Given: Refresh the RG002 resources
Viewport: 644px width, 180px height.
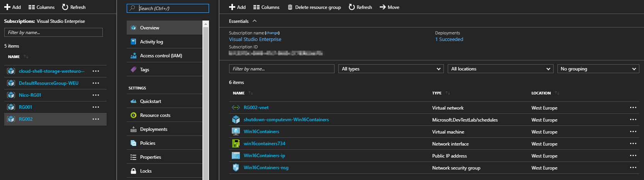Looking at the screenshot, I should 360,7.
